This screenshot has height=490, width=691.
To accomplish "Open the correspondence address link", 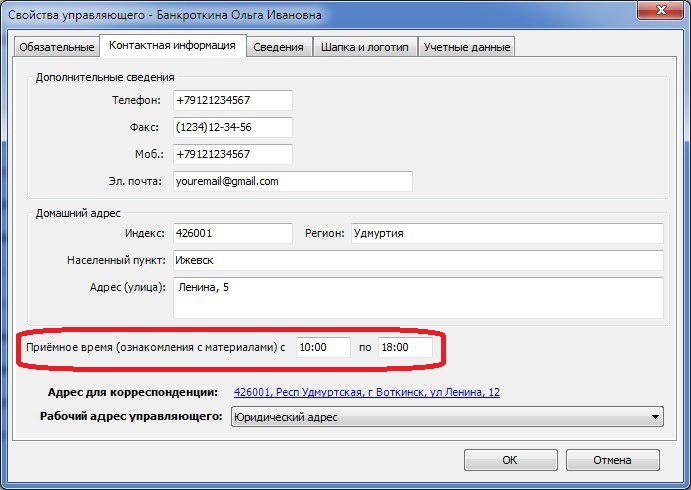I will coord(366,393).
